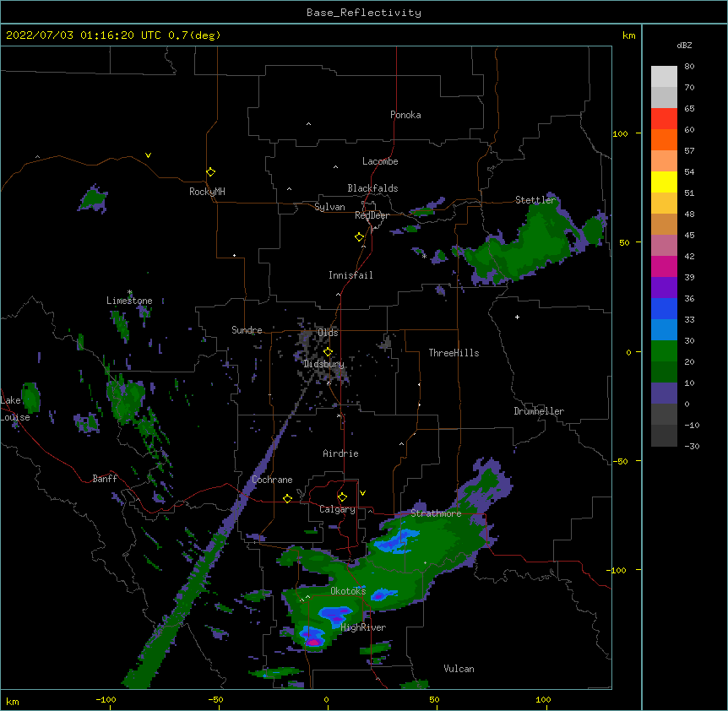Click the Lacombe city label
The width and height of the screenshot is (728, 711).
click(x=380, y=161)
